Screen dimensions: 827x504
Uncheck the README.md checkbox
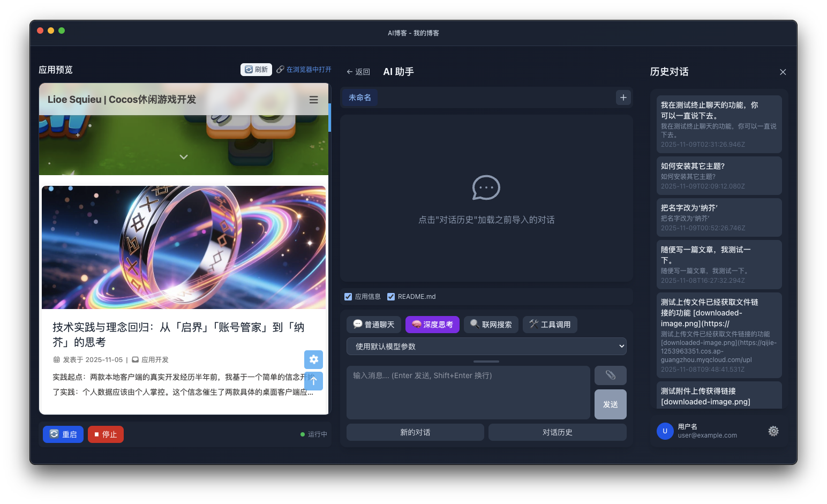[x=391, y=296]
